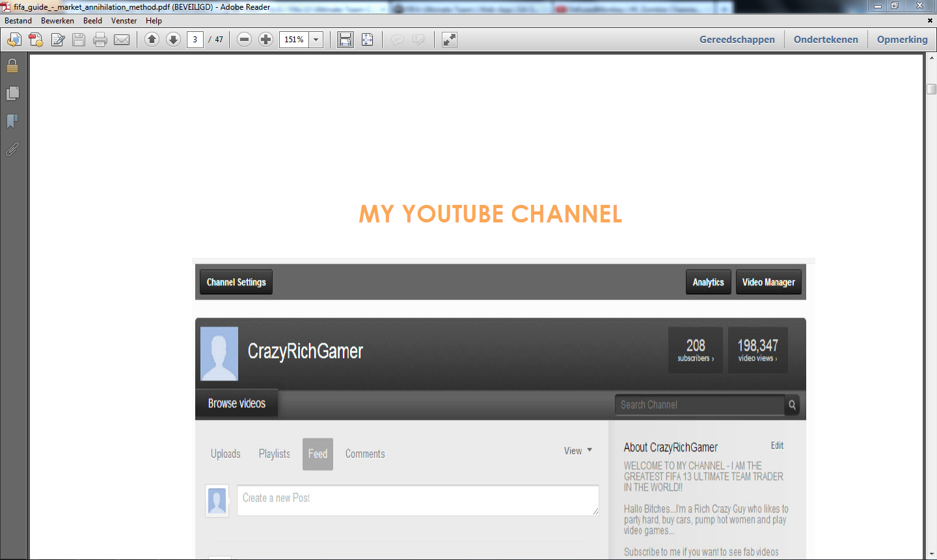
Task: Click the MY YOUTUBE CHANNEL heading
Action: click(491, 214)
